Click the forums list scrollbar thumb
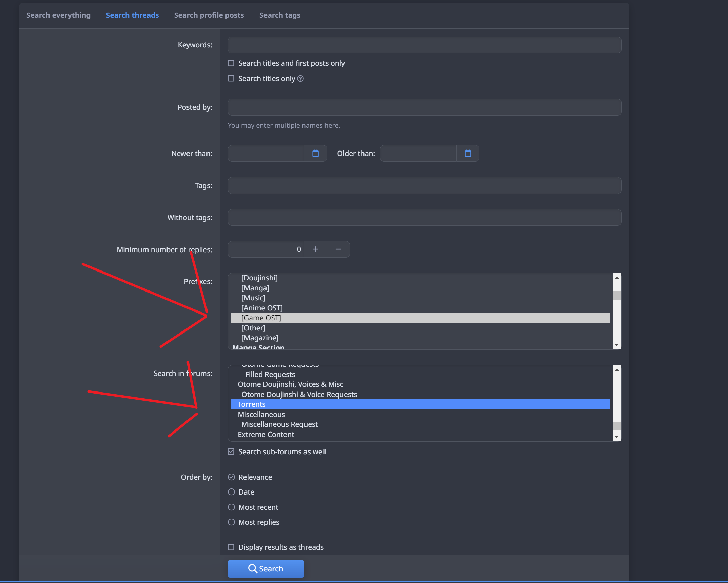This screenshot has width=728, height=583. (617, 426)
